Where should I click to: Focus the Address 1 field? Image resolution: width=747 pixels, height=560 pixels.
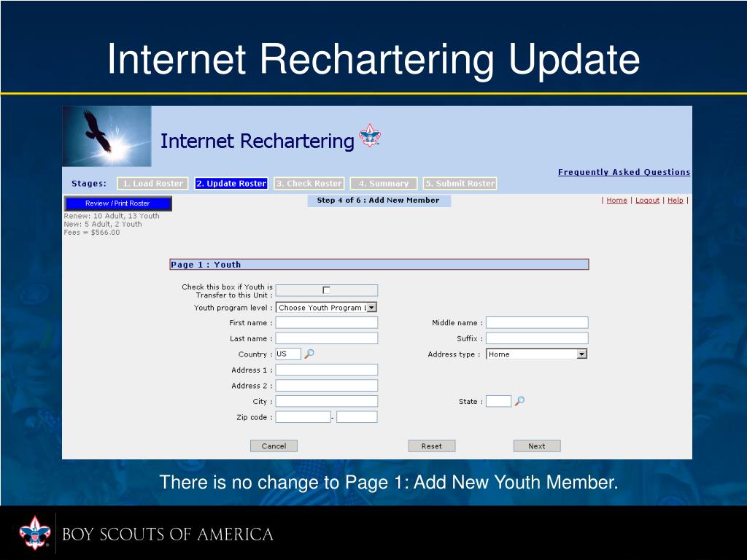(327, 370)
